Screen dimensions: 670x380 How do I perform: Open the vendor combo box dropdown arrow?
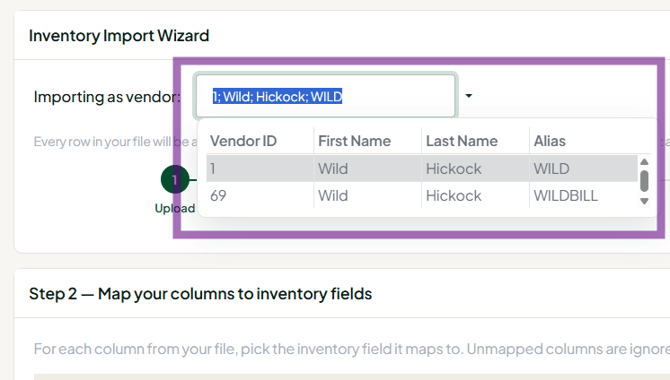tap(469, 96)
